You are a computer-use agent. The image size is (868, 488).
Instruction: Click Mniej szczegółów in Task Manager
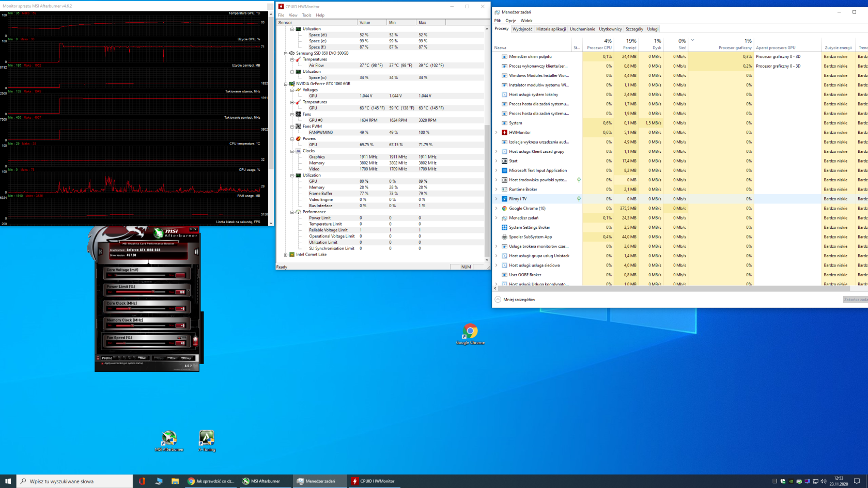519,300
